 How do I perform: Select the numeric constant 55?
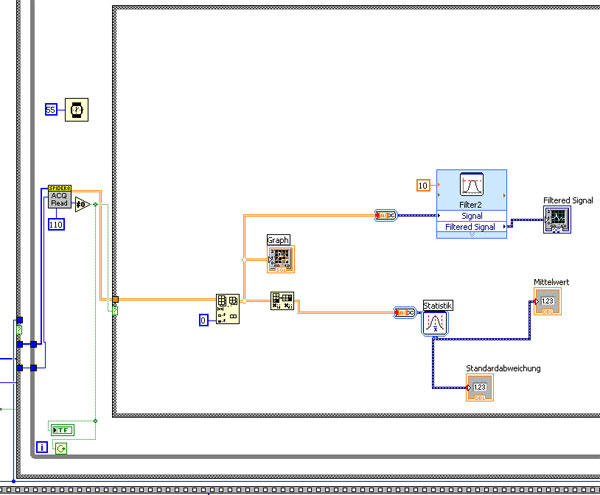click(x=51, y=110)
